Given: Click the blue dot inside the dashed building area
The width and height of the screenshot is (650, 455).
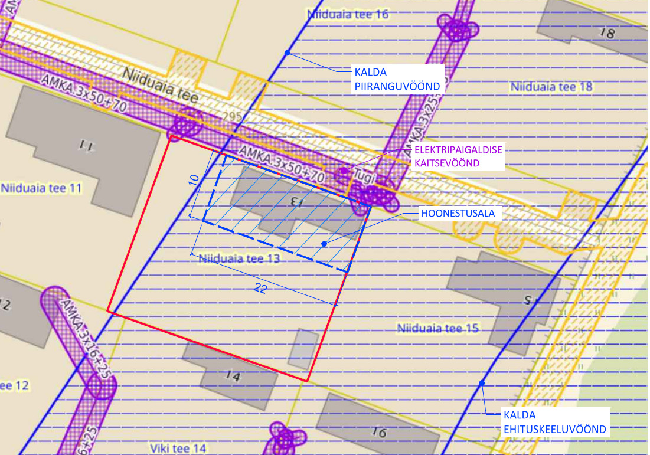Looking at the screenshot, I should pyautogui.click(x=325, y=243).
